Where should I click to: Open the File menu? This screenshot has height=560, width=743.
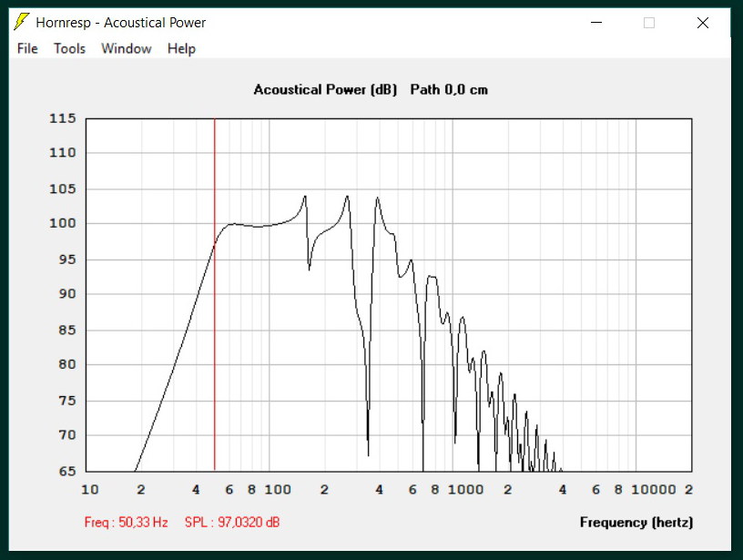click(x=27, y=48)
